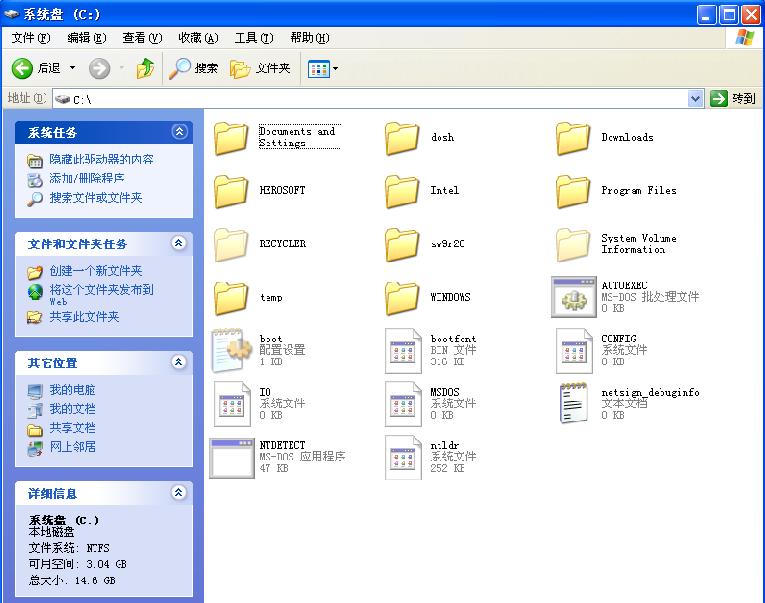Select the System Volume Information folder icon
Screen dimensions: 765x603
pyautogui.click(x=573, y=244)
